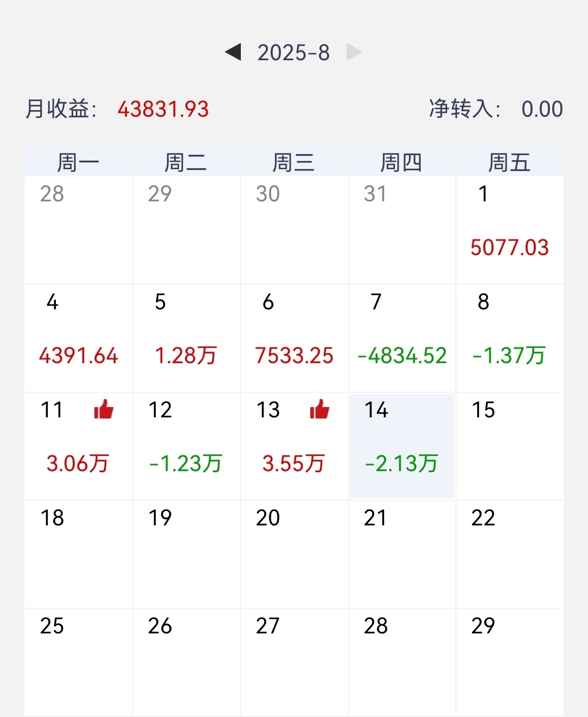The image size is (588, 717).
Task: Select greyed-out July 31 cell
Action: tap(402, 230)
